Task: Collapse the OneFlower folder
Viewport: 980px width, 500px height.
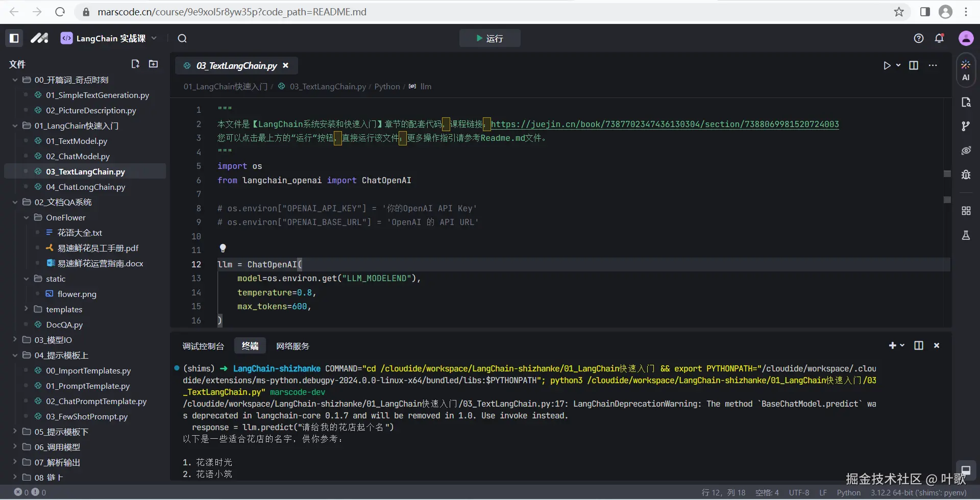Action: (65, 217)
